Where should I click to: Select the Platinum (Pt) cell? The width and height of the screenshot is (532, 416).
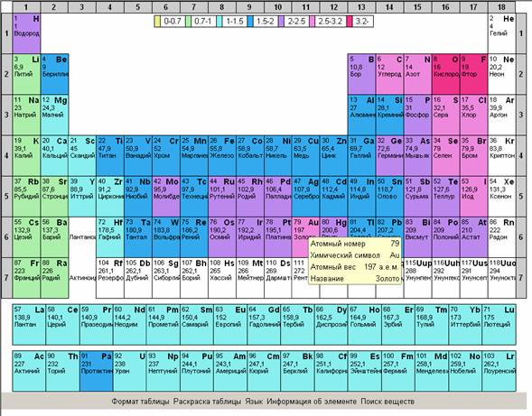pyautogui.click(x=278, y=236)
